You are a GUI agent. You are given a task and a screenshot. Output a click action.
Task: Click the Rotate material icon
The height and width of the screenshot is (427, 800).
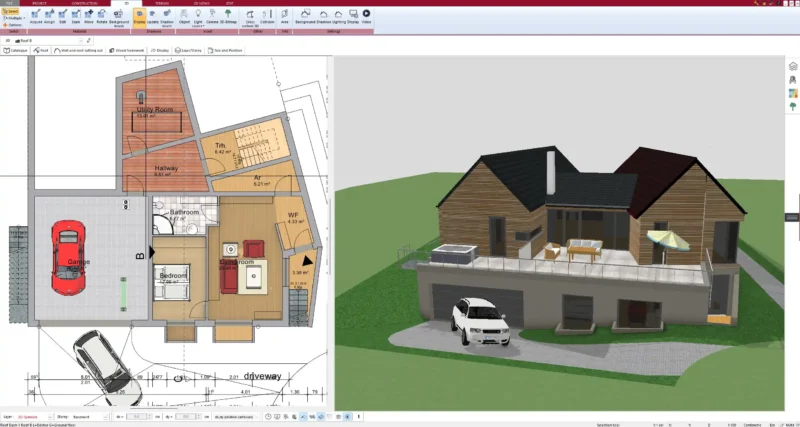[102, 15]
